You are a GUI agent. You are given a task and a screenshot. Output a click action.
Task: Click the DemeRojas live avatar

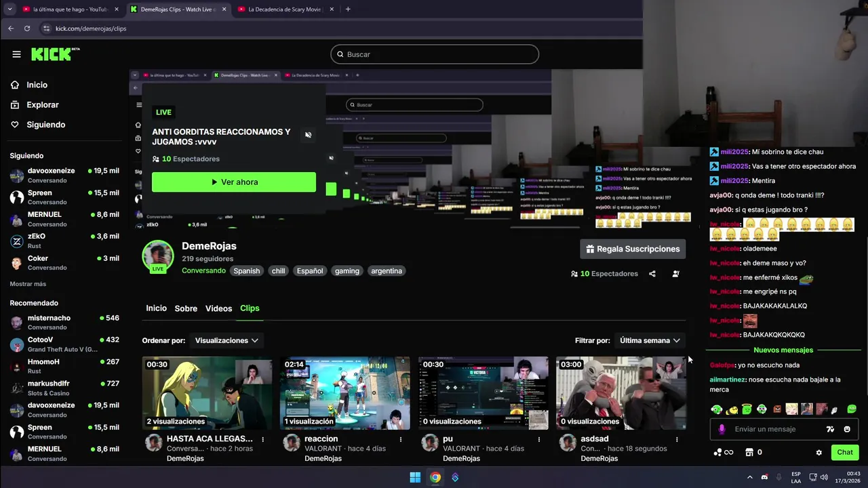click(x=158, y=256)
